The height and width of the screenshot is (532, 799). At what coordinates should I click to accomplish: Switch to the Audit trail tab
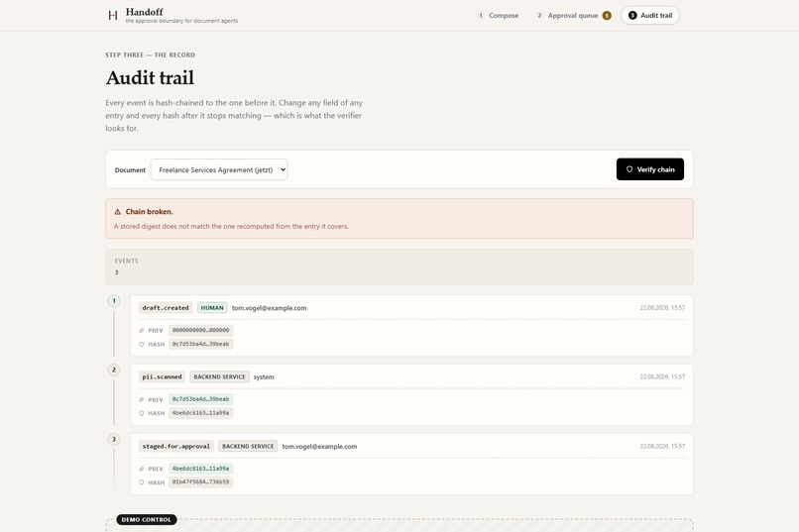[x=649, y=15]
